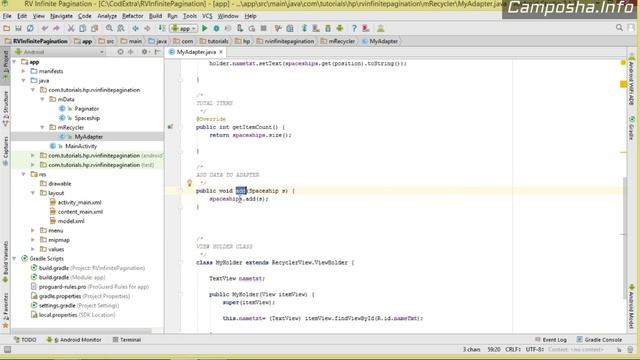Open the Android Monitor tool window

point(73,340)
